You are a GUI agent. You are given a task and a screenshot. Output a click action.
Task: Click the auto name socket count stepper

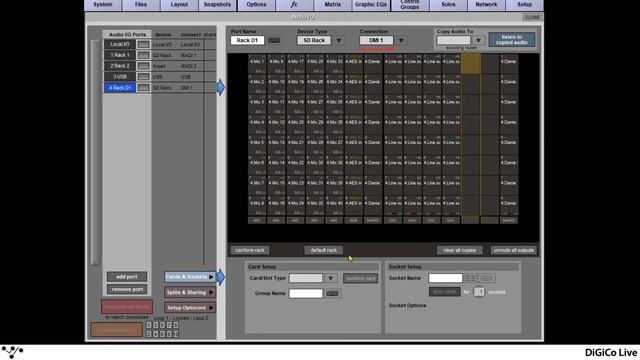pyautogui.click(x=479, y=292)
